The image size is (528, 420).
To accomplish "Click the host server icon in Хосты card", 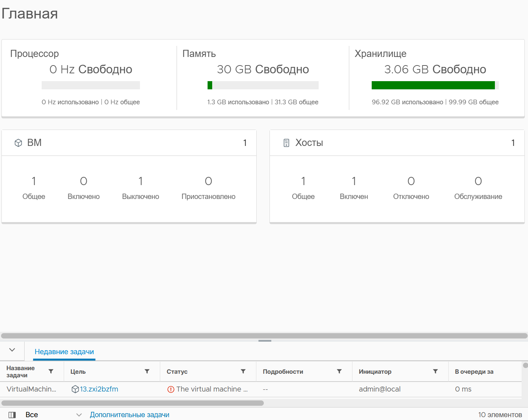I will pos(286,143).
